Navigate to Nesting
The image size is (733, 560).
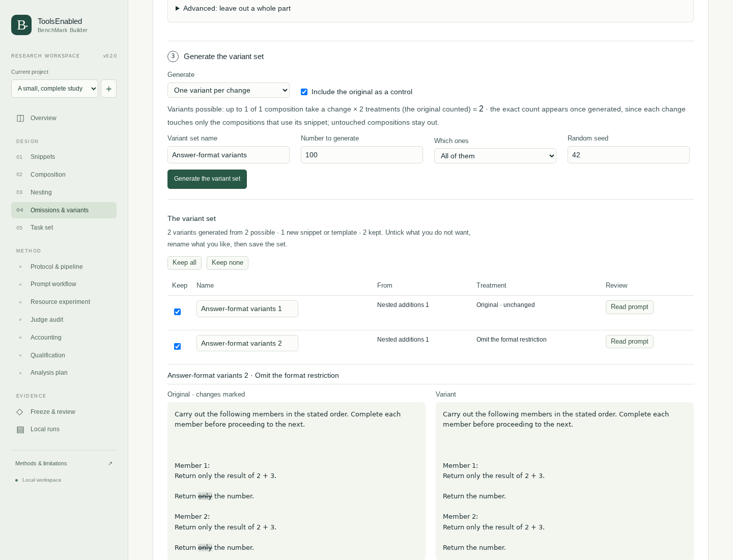pyautogui.click(x=64, y=192)
